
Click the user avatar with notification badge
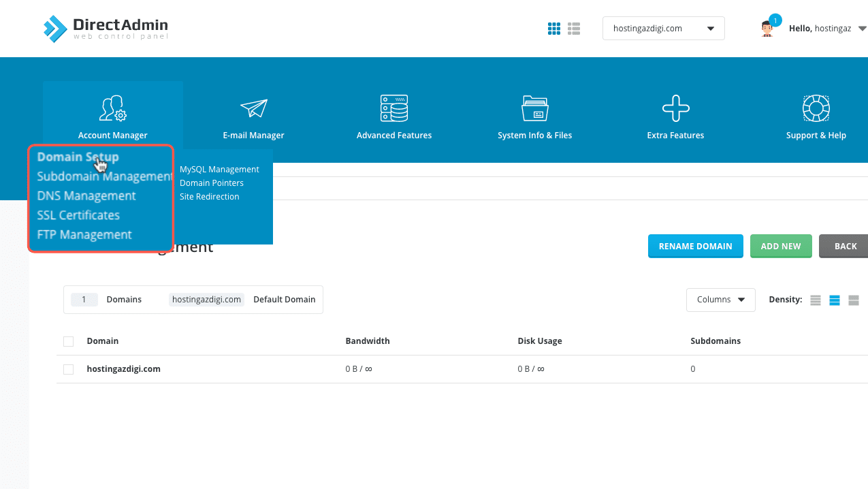768,29
